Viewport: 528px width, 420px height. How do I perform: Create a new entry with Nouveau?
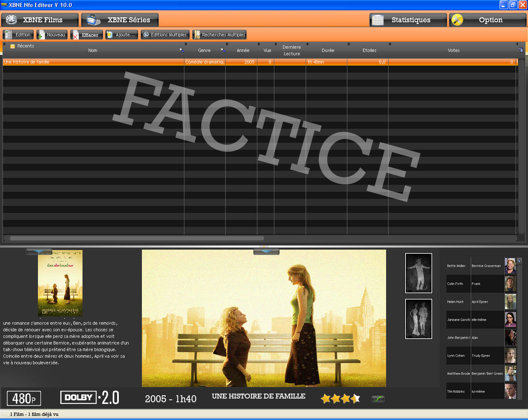pos(52,35)
